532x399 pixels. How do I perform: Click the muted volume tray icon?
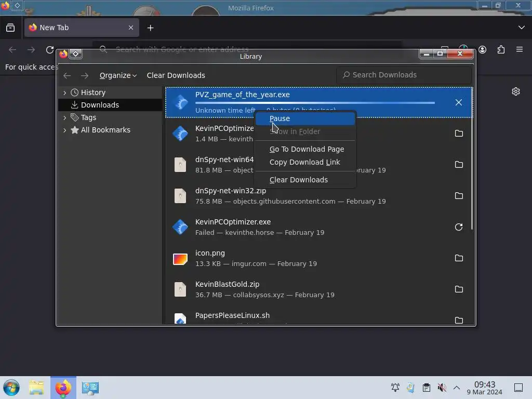pyautogui.click(x=442, y=387)
